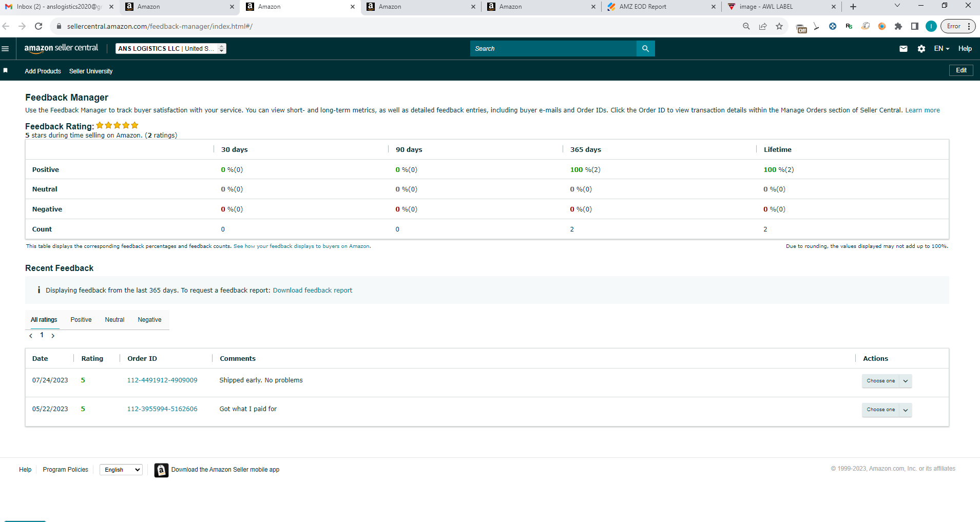Viewport: 980px width, 522px height.
Task: Open order 112-3955994-5162606
Action: (162, 409)
